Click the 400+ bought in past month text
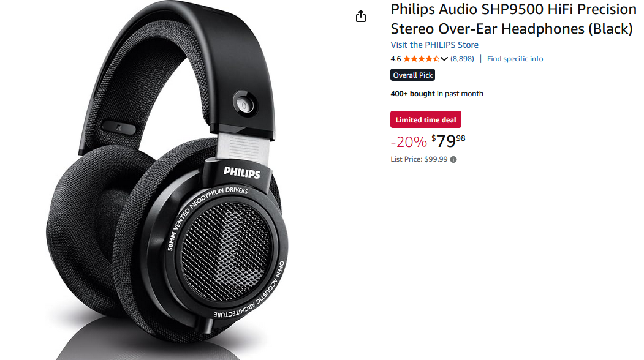 click(x=437, y=94)
